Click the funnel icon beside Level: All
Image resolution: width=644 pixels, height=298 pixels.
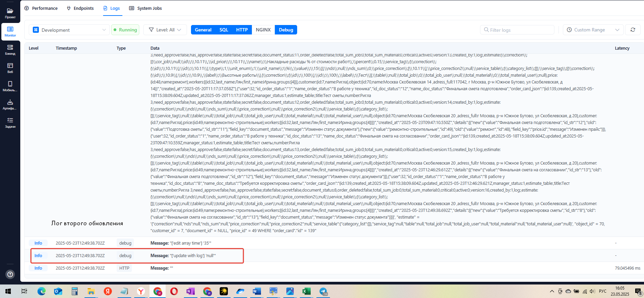click(151, 30)
